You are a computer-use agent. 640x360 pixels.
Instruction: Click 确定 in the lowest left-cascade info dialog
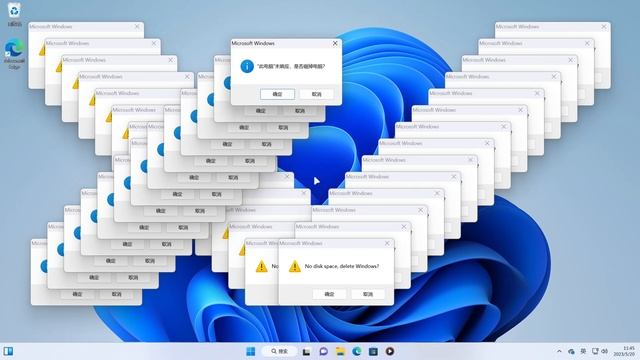[78, 294]
